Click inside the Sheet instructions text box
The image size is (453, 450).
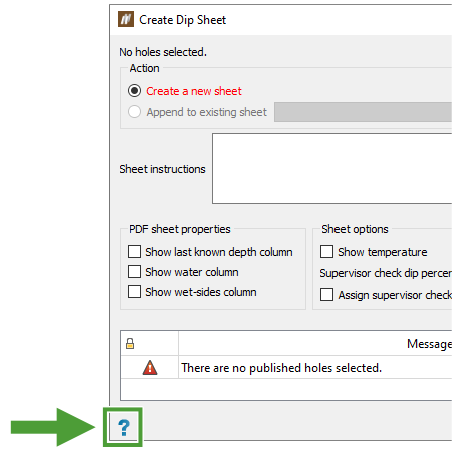(x=332, y=168)
